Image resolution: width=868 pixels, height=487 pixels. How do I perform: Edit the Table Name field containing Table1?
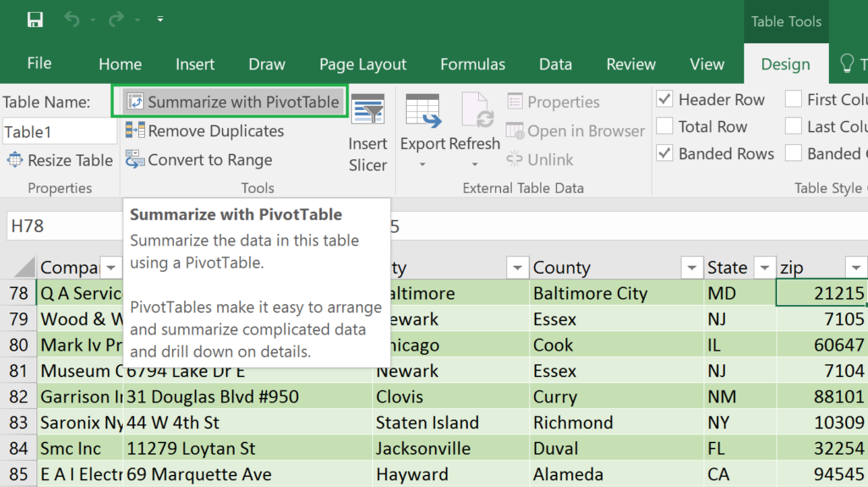click(58, 132)
